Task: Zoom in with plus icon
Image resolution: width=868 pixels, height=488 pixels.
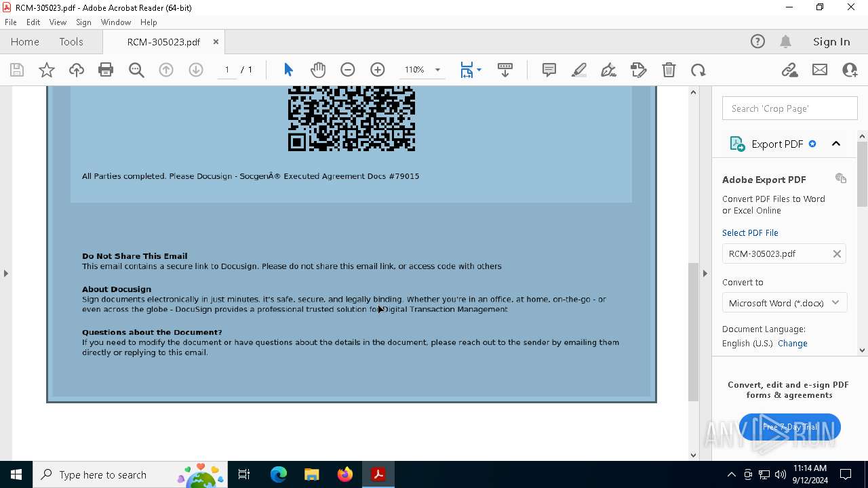Action: point(378,70)
